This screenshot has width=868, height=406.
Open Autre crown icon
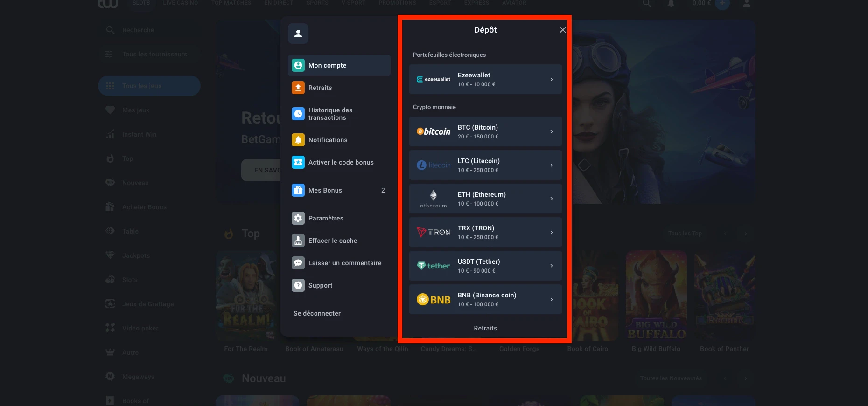110,352
